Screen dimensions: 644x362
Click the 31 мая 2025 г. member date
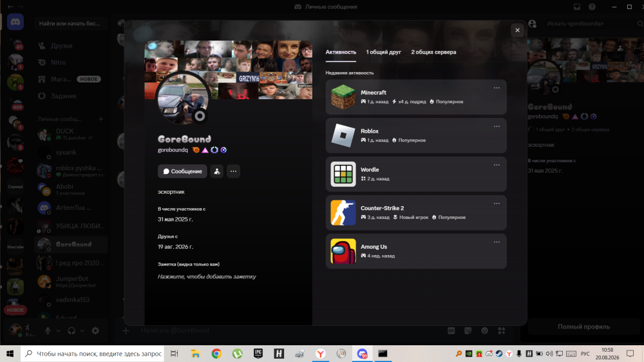coord(175,220)
